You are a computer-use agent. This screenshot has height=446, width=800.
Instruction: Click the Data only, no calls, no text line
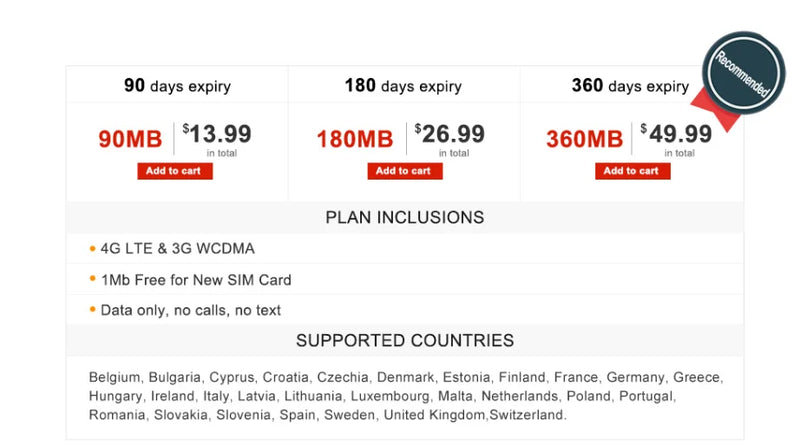click(191, 310)
